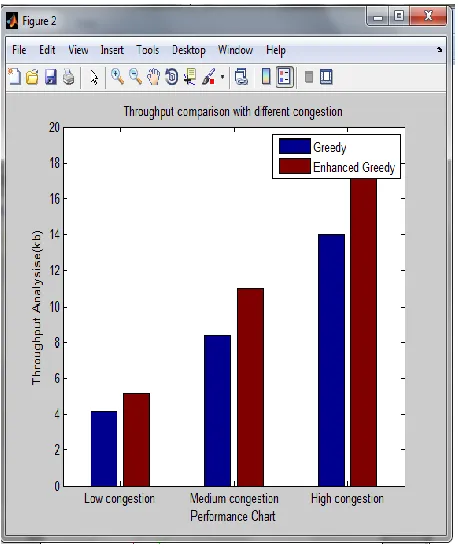This screenshot has height=548, width=458.
Task: Activate the Zoom In magnifier tool
Action: point(117,77)
